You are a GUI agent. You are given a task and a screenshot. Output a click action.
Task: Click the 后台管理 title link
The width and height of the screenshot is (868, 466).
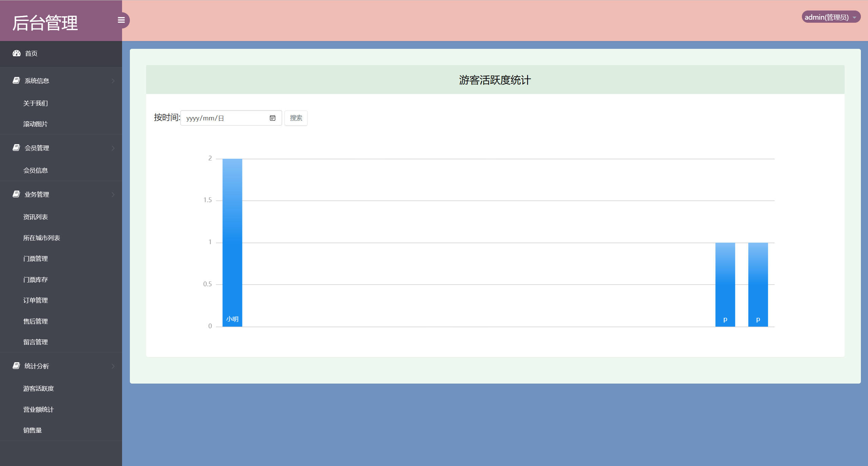click(x=45, y=23)
